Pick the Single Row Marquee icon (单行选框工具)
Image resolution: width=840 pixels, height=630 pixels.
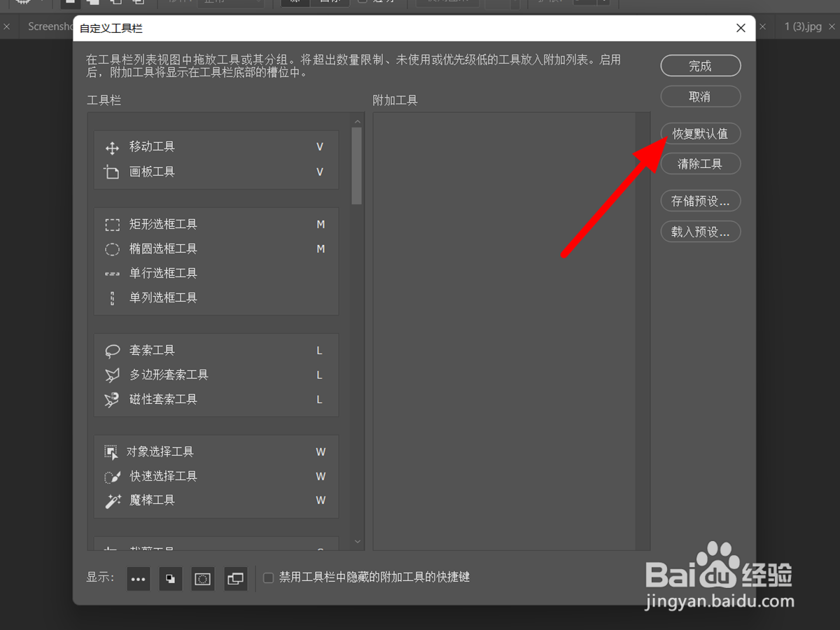coord(112,274)
